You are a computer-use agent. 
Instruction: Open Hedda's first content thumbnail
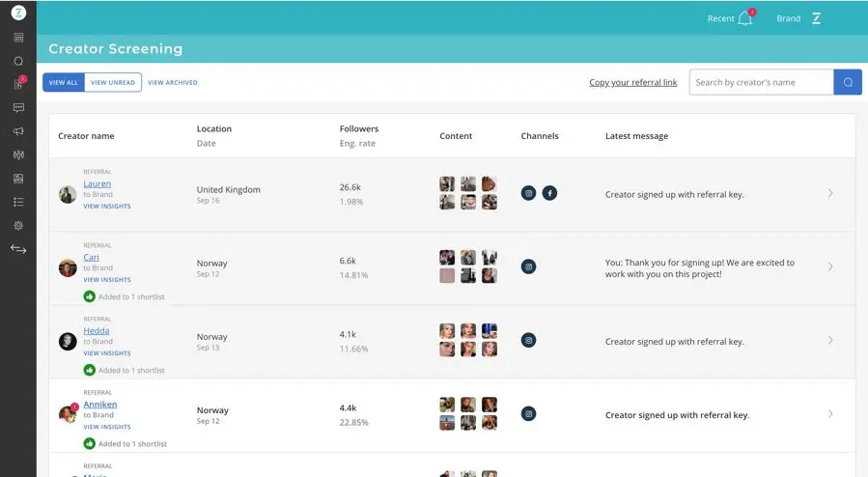click(447, 330)
